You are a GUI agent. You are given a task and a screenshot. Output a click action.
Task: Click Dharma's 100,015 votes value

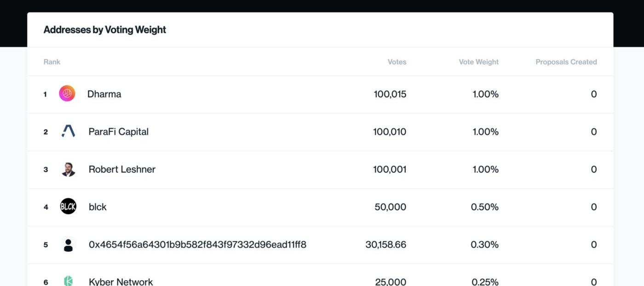(390, 94)
